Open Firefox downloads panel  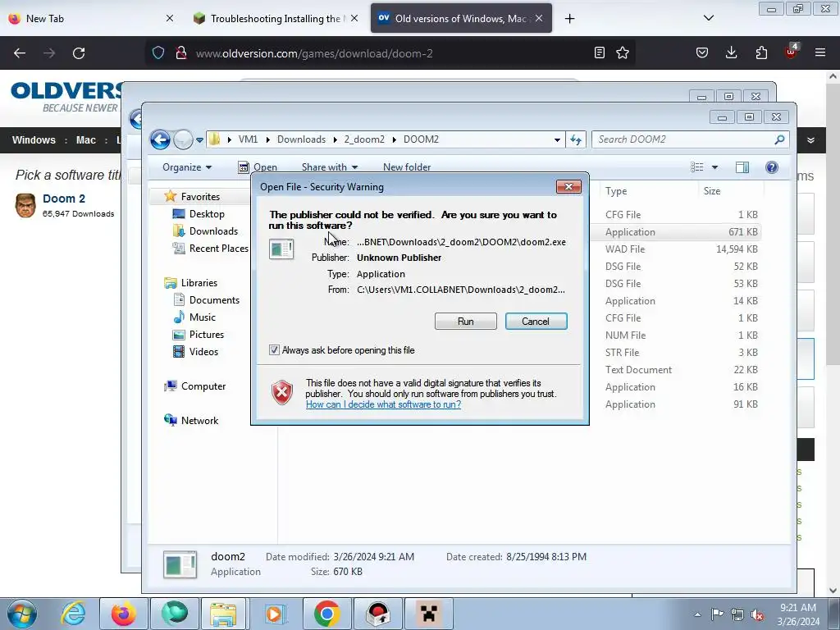731,52
